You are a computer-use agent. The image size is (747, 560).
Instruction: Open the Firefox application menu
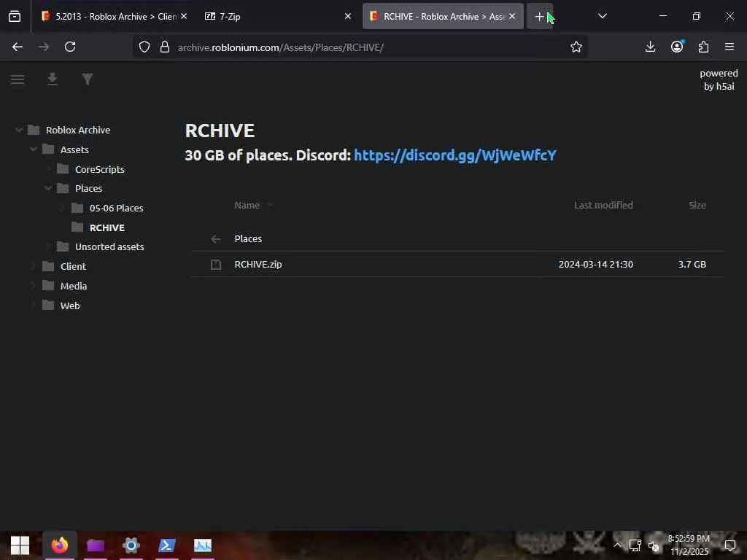[729, 47]
